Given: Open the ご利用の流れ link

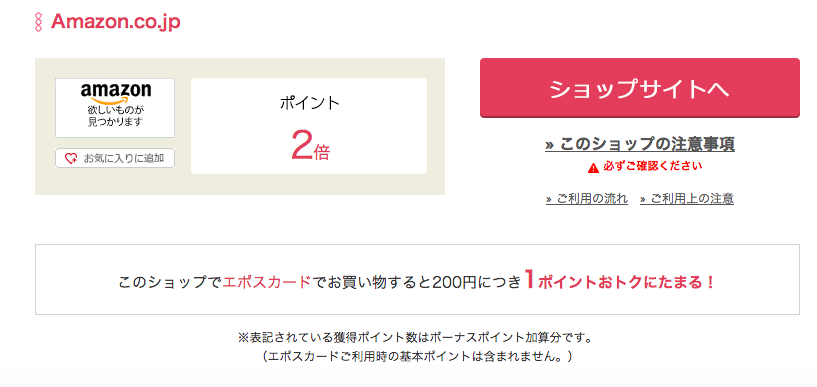Looking at the screenshot, I should tap(587, 198).
